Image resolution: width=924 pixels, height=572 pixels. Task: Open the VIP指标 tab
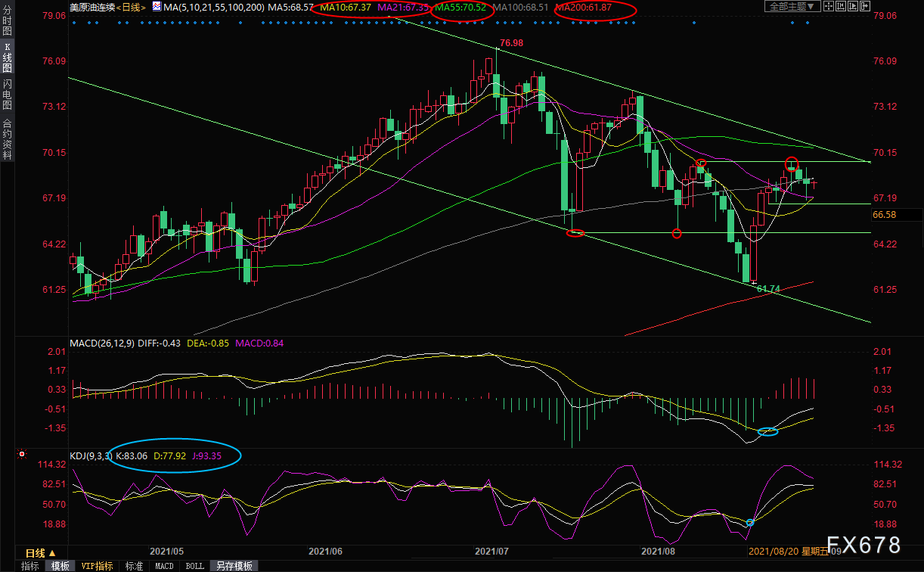(97, 566)
